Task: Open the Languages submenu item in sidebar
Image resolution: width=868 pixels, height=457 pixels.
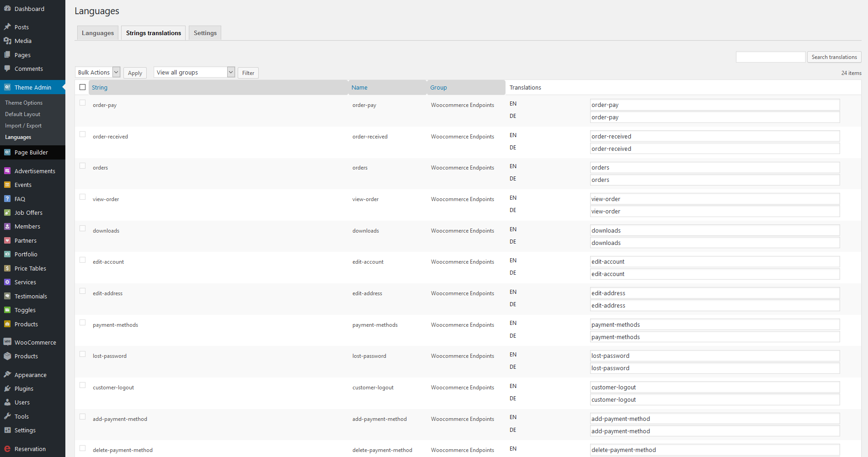Action: (x=18, y=137)
